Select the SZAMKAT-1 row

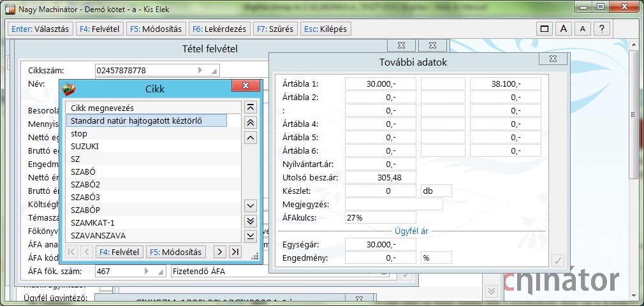click(x=153, y=222)
